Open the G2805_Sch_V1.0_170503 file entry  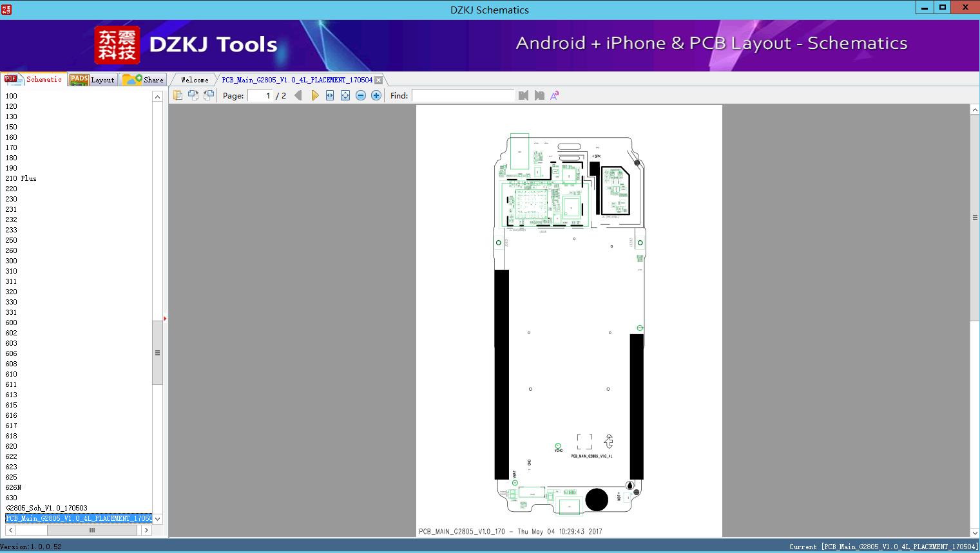coord(46,508)
